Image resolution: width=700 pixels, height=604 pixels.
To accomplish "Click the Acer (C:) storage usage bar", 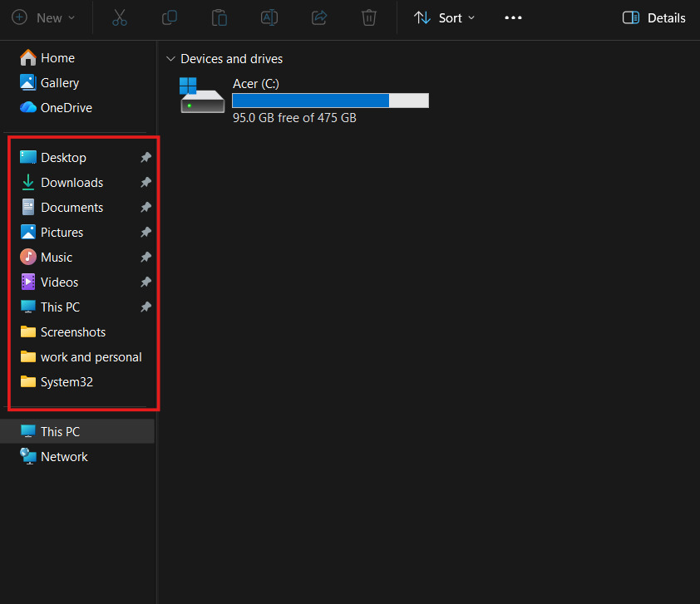I will 330,101.
